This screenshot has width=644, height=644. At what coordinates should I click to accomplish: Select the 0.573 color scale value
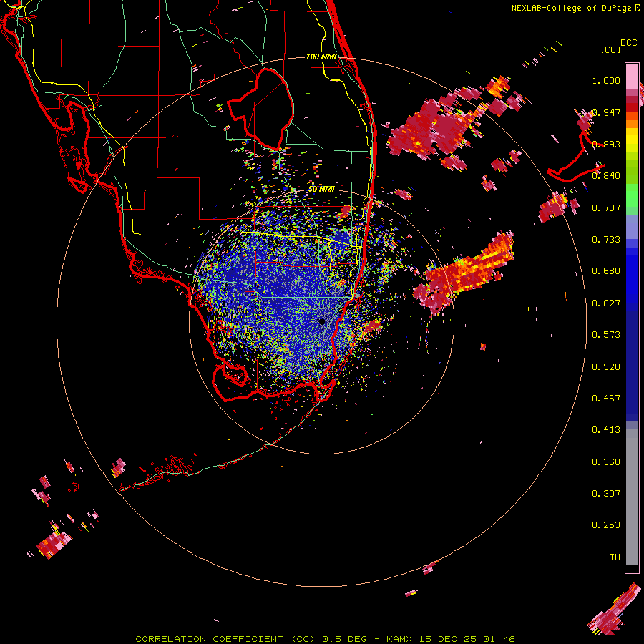pyautogui.click(x=606, y=335)
